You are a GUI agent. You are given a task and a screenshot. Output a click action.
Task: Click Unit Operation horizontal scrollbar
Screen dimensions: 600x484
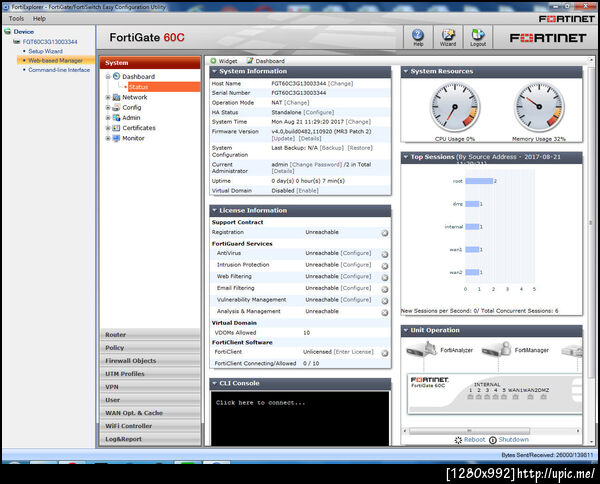[x=470, y=431]
